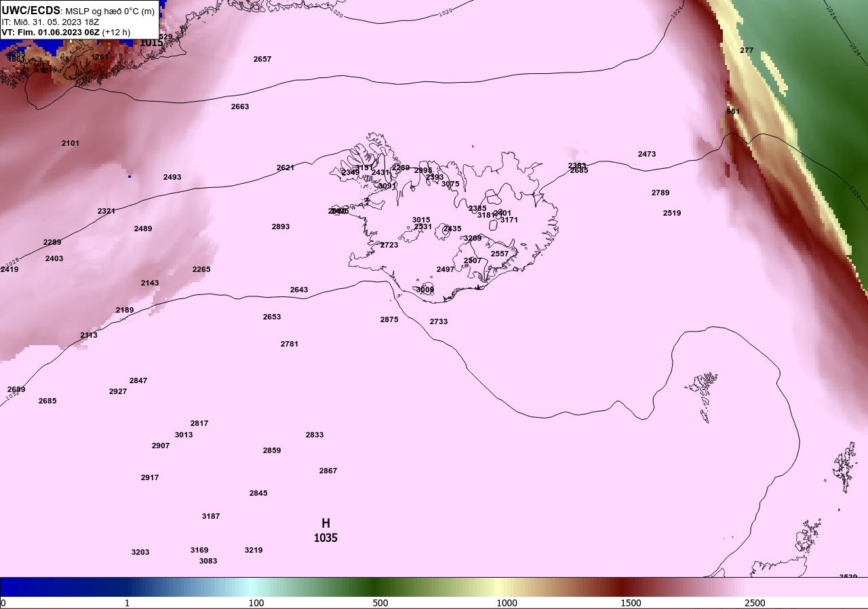Click the value 2817
This screenshot has width=868, height=609.
tap(199, 423)
